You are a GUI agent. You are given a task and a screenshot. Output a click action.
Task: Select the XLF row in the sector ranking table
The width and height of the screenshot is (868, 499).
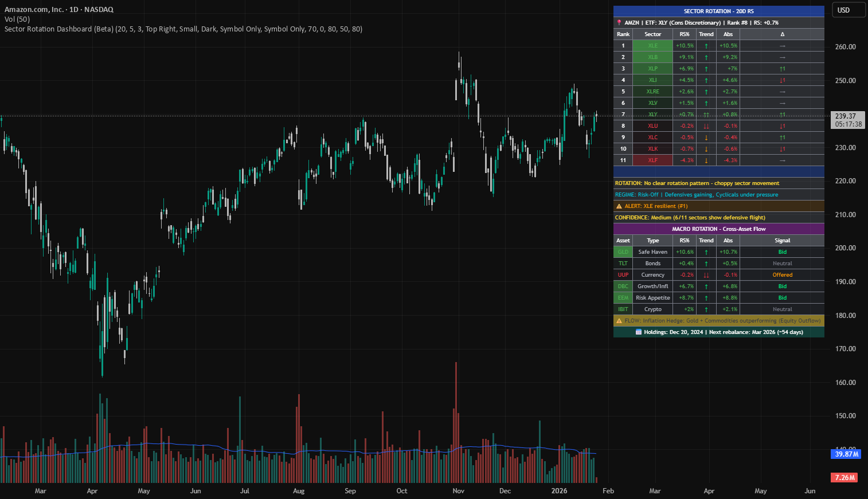(652, 160)
